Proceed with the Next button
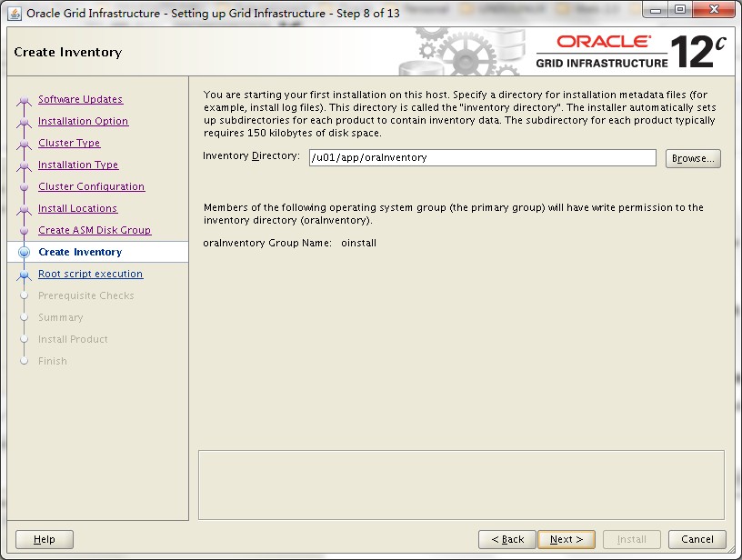Viewport: 742px width, 560px height. tap(566, 539)
